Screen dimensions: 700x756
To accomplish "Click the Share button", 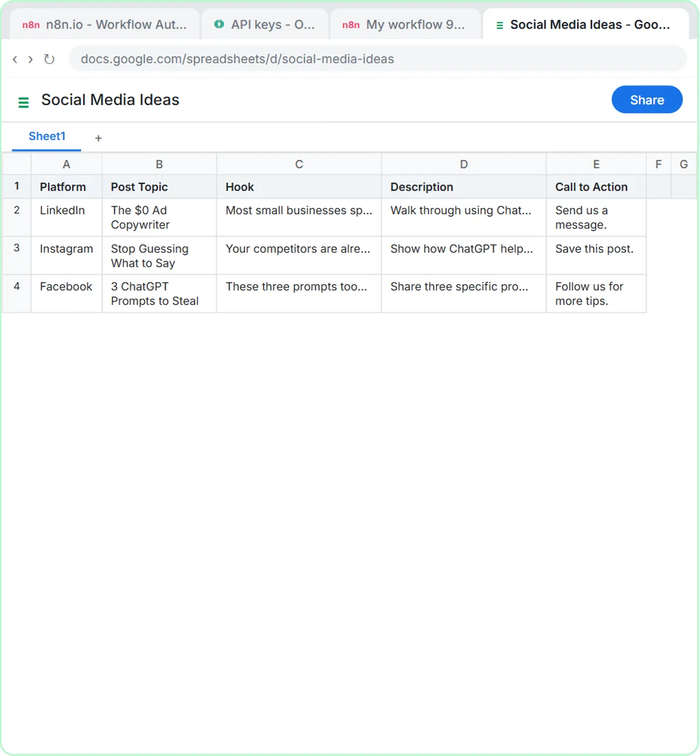I will 647,100.
